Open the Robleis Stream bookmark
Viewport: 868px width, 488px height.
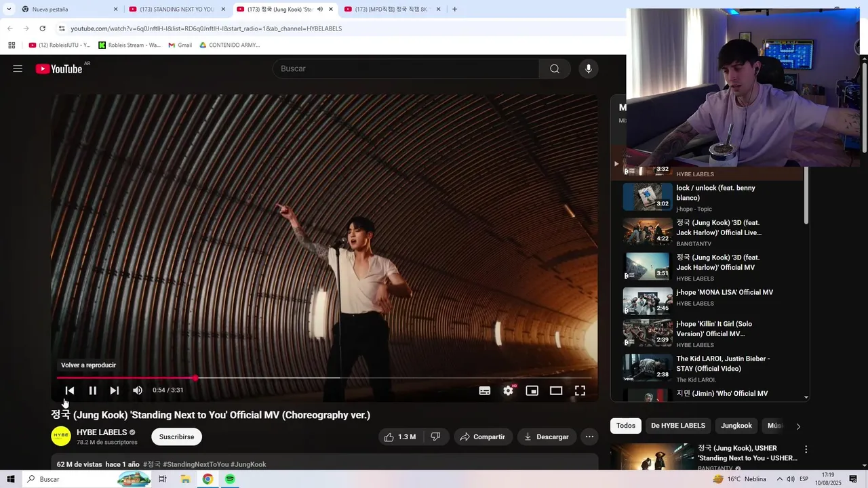coord(130,45)
